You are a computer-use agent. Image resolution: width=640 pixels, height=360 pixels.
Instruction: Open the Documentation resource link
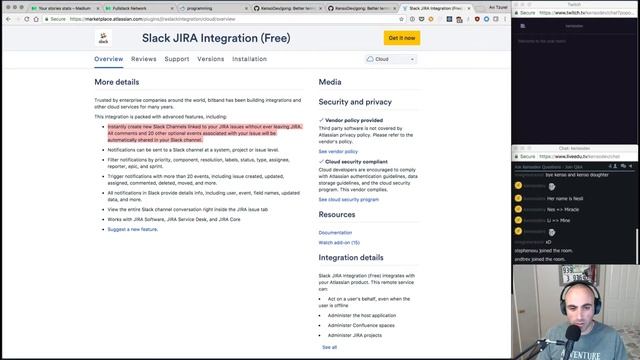point(335,233)
